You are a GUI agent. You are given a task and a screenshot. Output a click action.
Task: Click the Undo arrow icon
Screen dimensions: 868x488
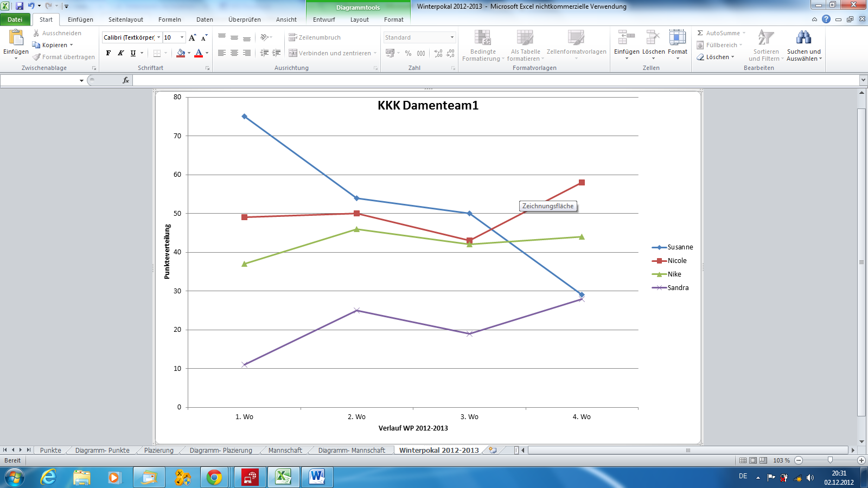pyautogui.click(x=31, y=6)
